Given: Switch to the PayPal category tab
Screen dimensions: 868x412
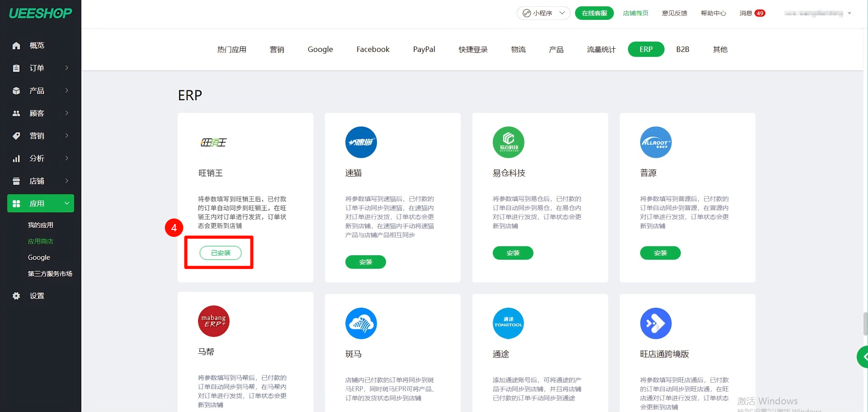Looking at the screenshot, I should tap(424, 49).
